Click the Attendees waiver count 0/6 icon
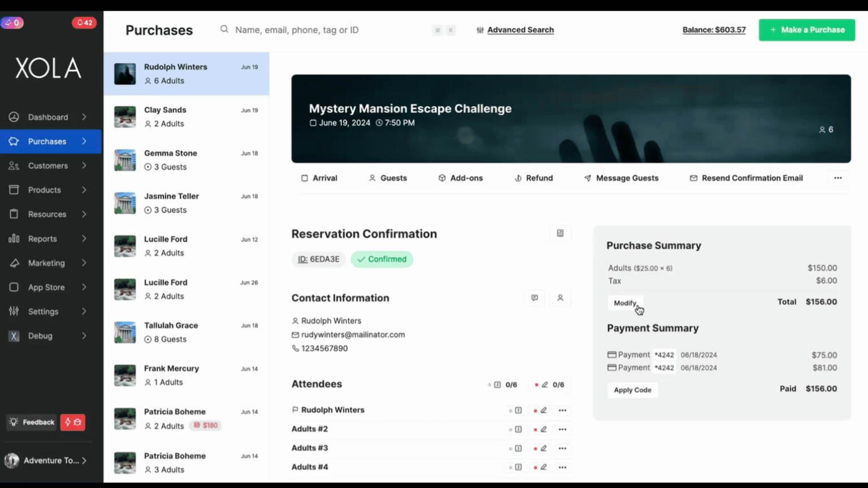The height and width of the screenshot is (488, 868). click(x=498, y=385)
